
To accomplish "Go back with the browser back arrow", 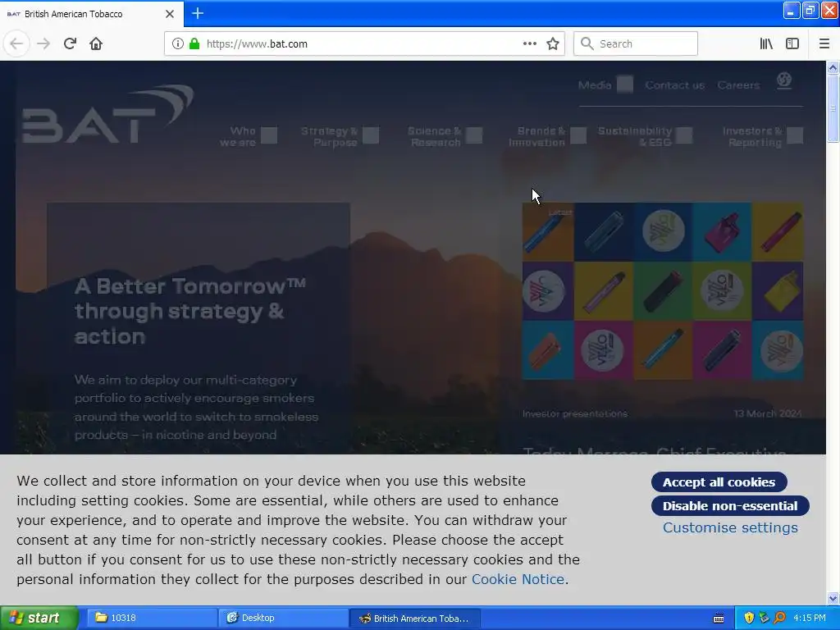I will click(16, 44).
